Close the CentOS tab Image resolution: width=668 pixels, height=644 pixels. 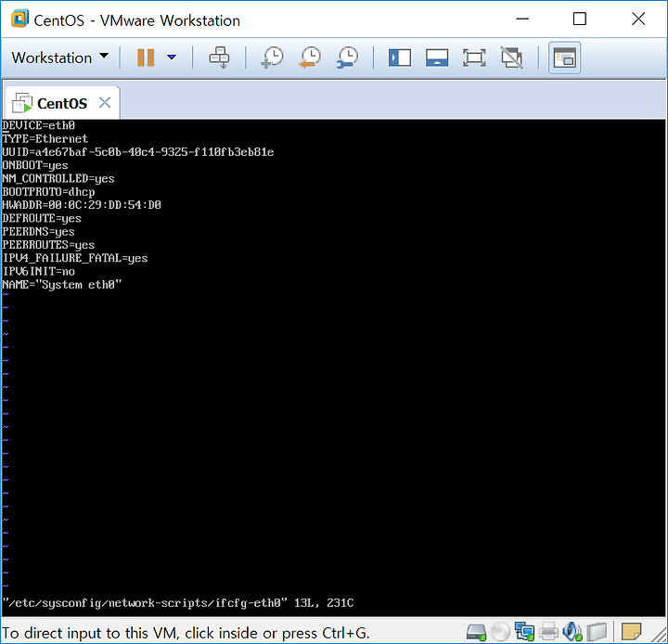click(x=105, y=103)
